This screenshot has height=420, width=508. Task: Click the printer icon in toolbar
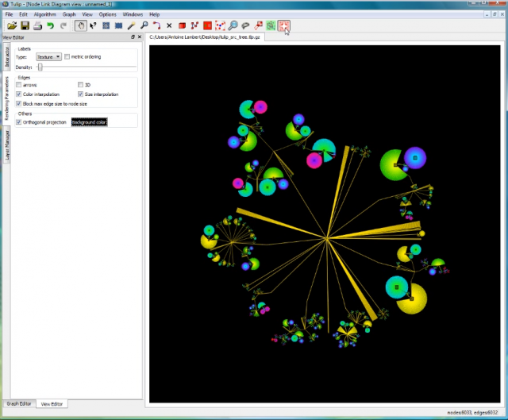37,26
